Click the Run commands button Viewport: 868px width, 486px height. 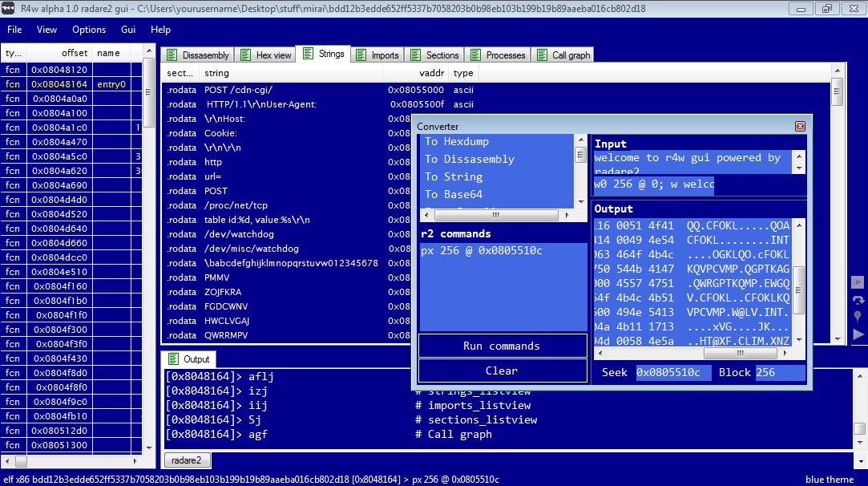pyautogui.click(x=502, y=346)
